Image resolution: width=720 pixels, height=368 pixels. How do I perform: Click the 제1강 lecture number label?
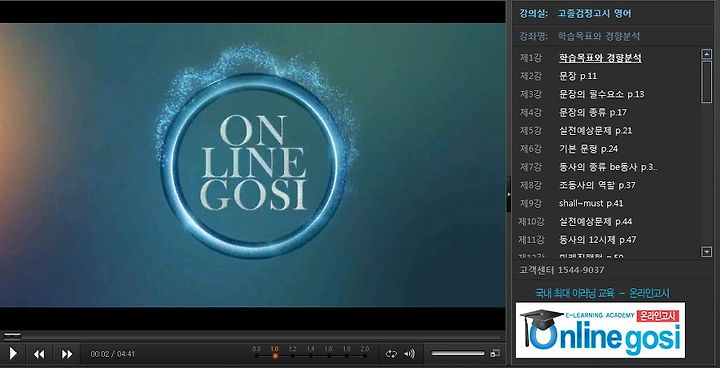[x=531, y=58]
